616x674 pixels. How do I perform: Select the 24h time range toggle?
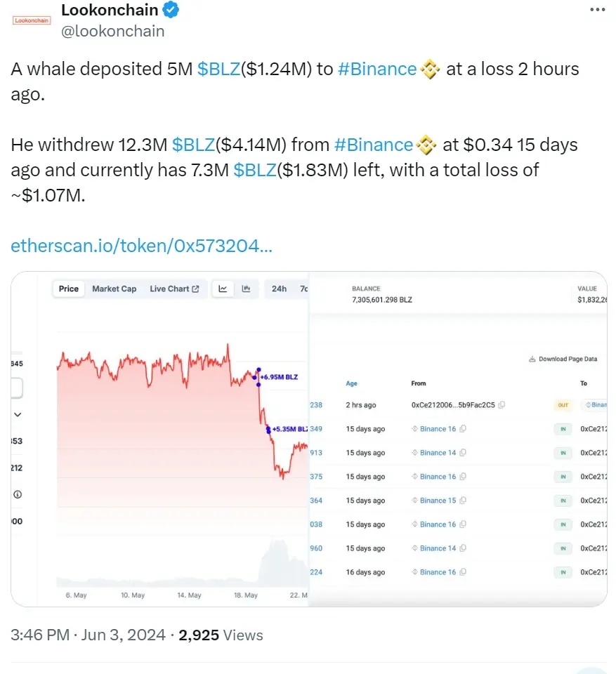[x=279, y=289]
